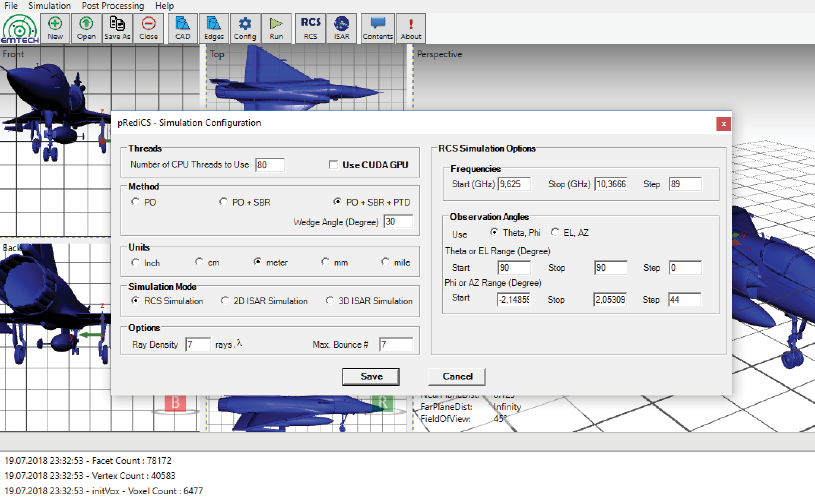Screen dimensions: 815x500
Task: Select the Edges toolbar tool
Action: point(214,27)
